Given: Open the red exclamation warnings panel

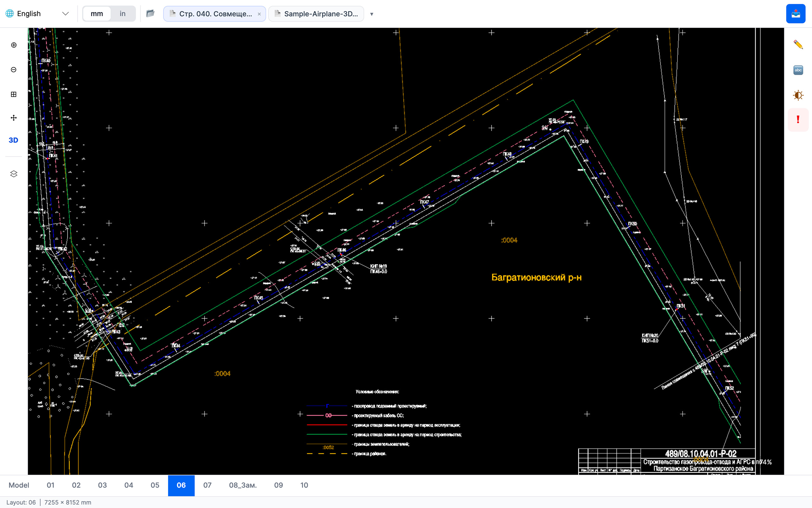Looking at the screenshot, I should [x=798, y=120].
